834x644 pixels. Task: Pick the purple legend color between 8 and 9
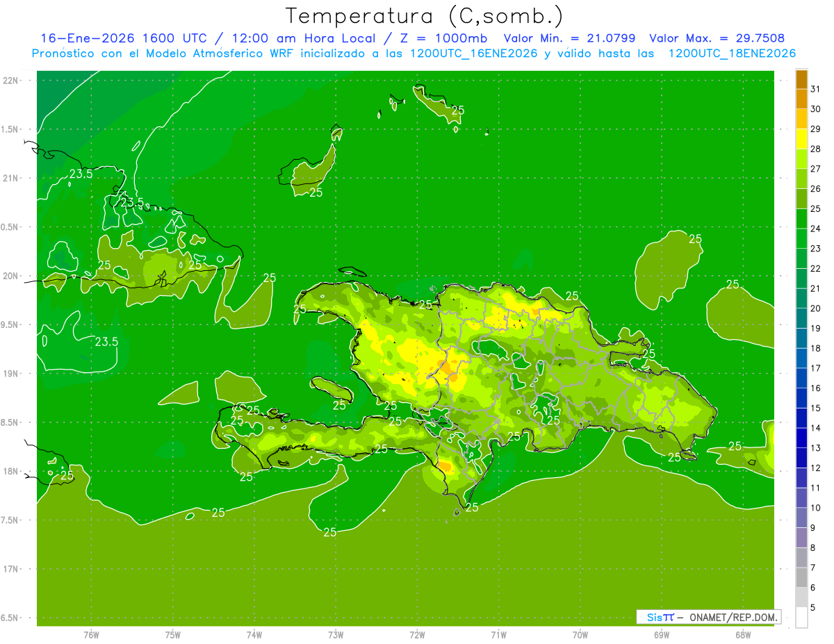(801, 538)
